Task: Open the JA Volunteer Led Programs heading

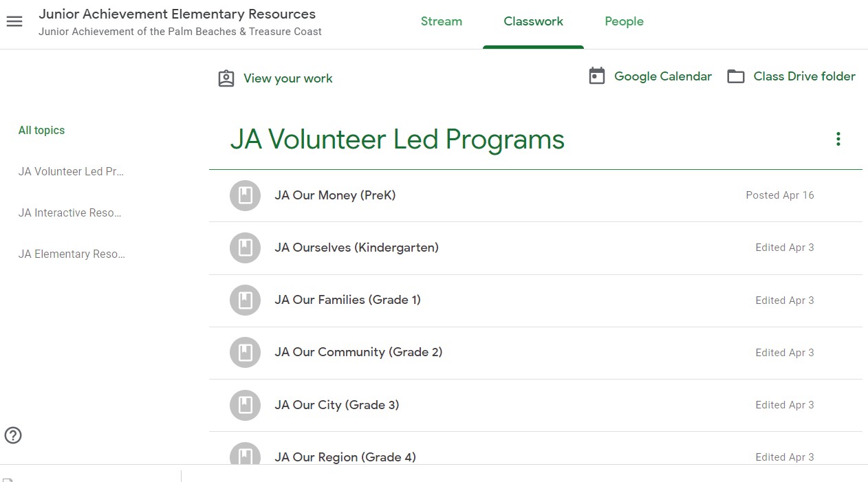Action: (x=397, y=140)
